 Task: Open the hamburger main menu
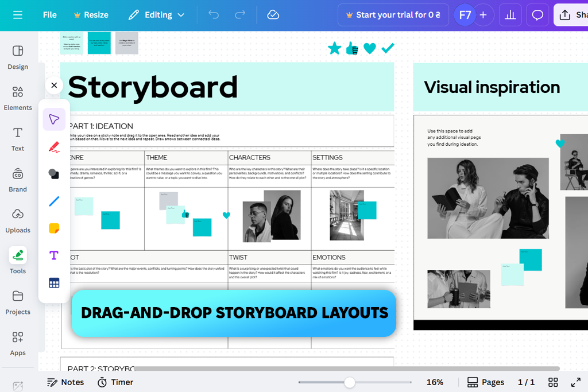pyautogui.click(x=18, y=15)
